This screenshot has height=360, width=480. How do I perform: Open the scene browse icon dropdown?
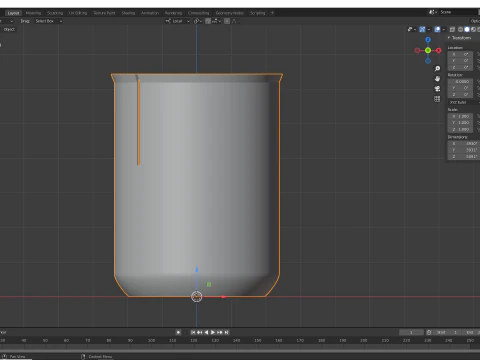pyautogui.click(x=433, y=12)
